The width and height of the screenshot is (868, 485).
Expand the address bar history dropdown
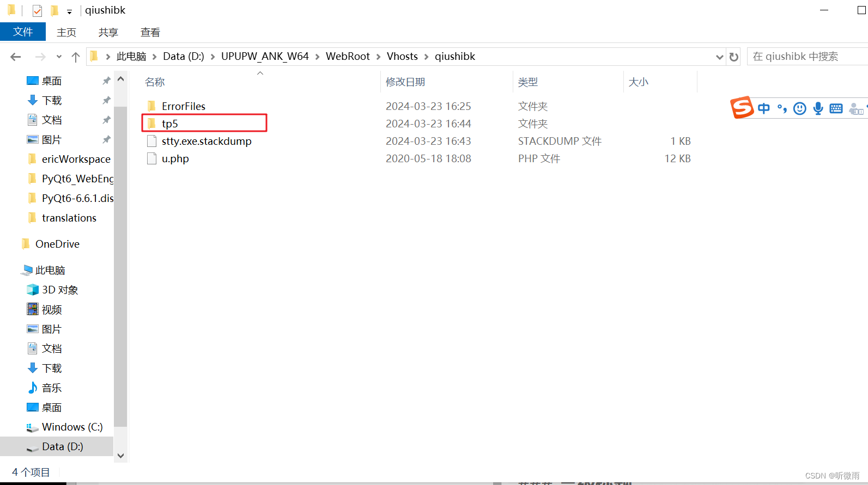tap(719, 57)
